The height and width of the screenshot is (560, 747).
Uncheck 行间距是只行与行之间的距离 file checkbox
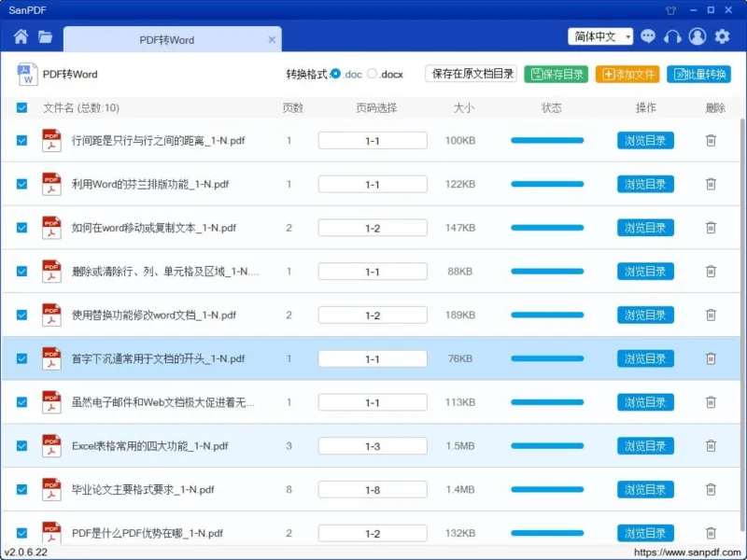(21, 141)
